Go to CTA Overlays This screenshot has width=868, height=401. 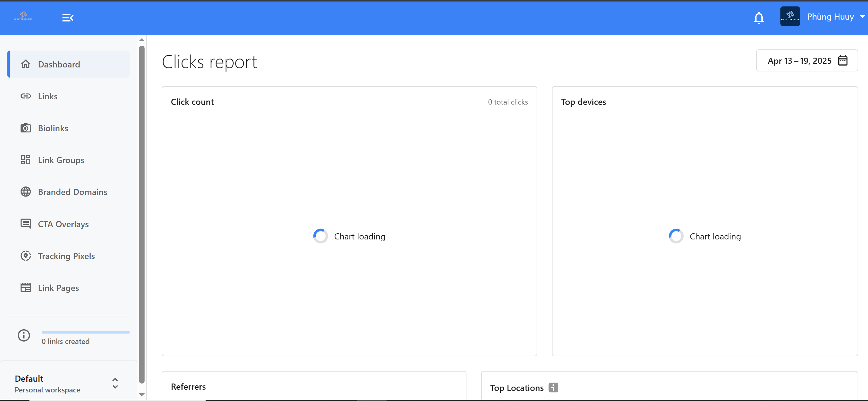tap(69, 224)
